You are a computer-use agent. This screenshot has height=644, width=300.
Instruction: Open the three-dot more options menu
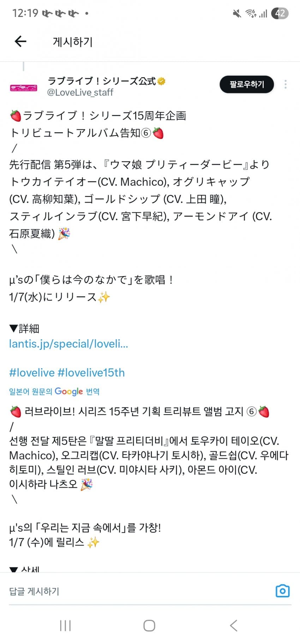pyautogui.click(x=285, y=84)
